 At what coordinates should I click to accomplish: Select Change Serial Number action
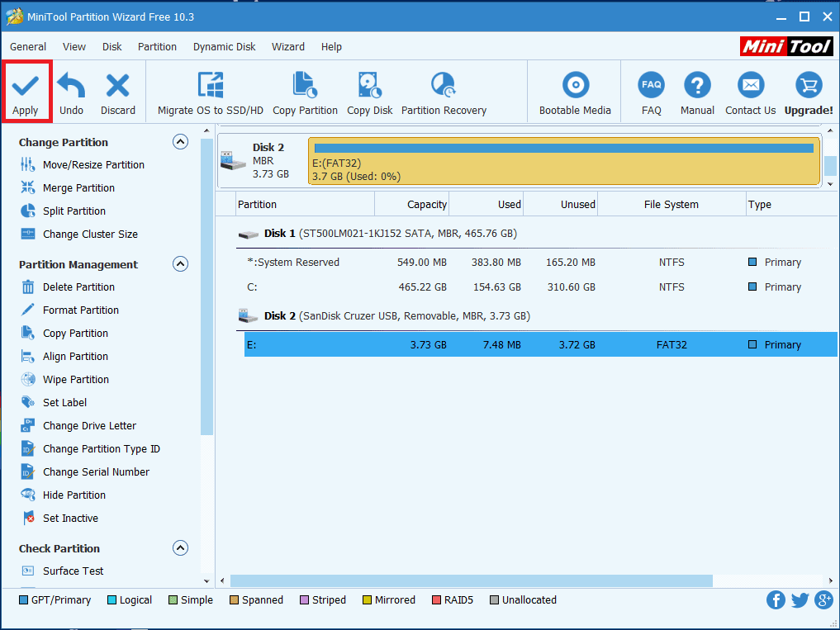84,471
